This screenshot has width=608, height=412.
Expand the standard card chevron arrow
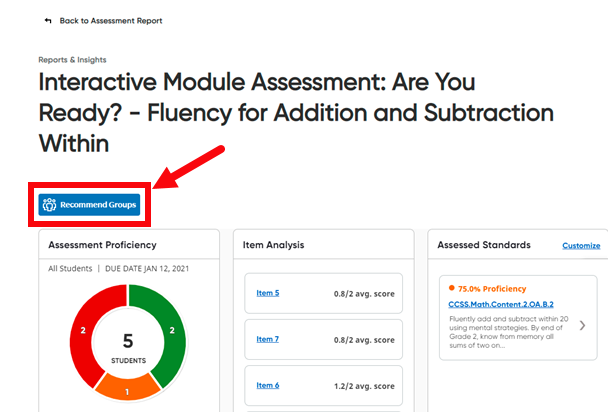pos(582,326)
